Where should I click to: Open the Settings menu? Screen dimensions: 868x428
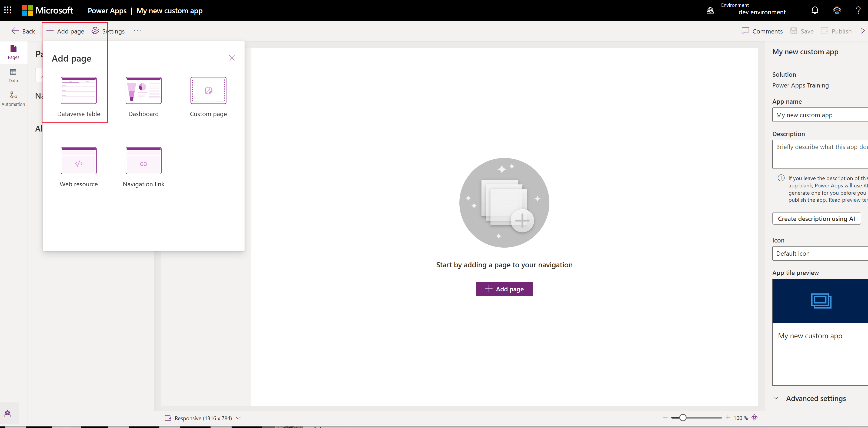click(109, 31)
